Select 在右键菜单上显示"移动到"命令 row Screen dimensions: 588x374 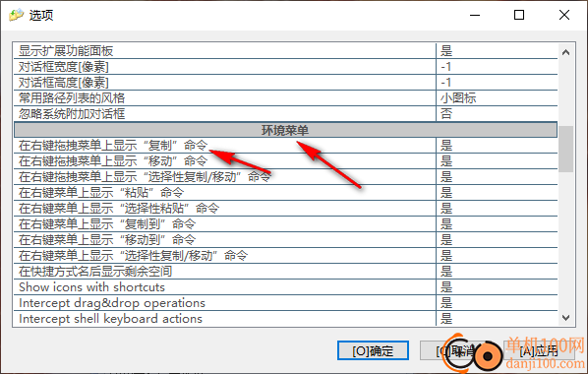[x=285, y=240]
